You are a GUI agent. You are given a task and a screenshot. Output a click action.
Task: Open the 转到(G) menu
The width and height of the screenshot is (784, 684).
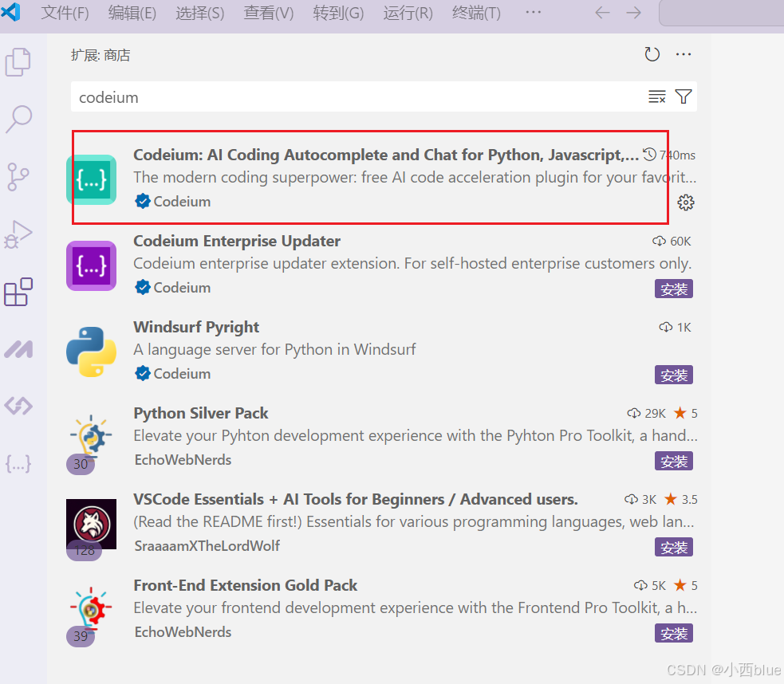338,13
